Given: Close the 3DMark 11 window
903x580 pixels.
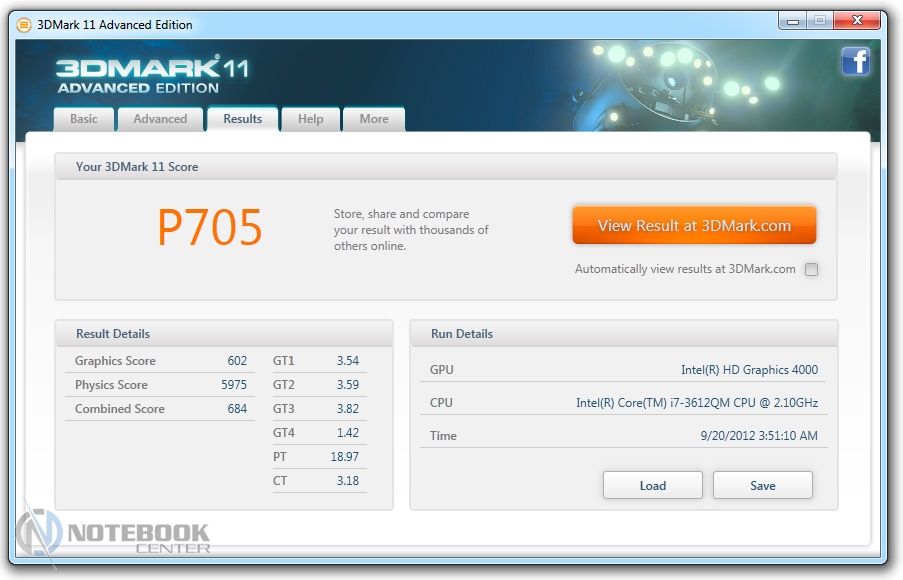Looking at the screenshot, I should click(x=856, y=21).
